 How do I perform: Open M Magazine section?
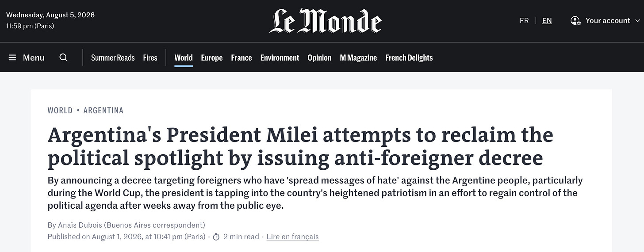(358, 57)
